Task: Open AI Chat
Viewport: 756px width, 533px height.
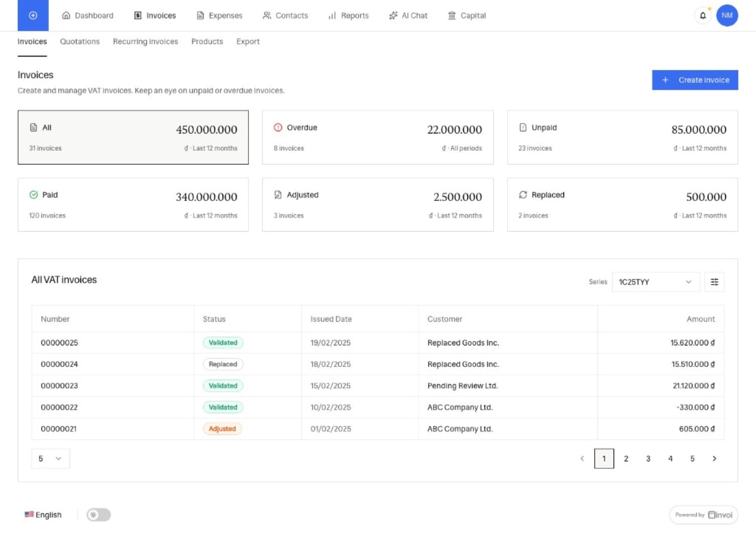Action: (408, 16)
